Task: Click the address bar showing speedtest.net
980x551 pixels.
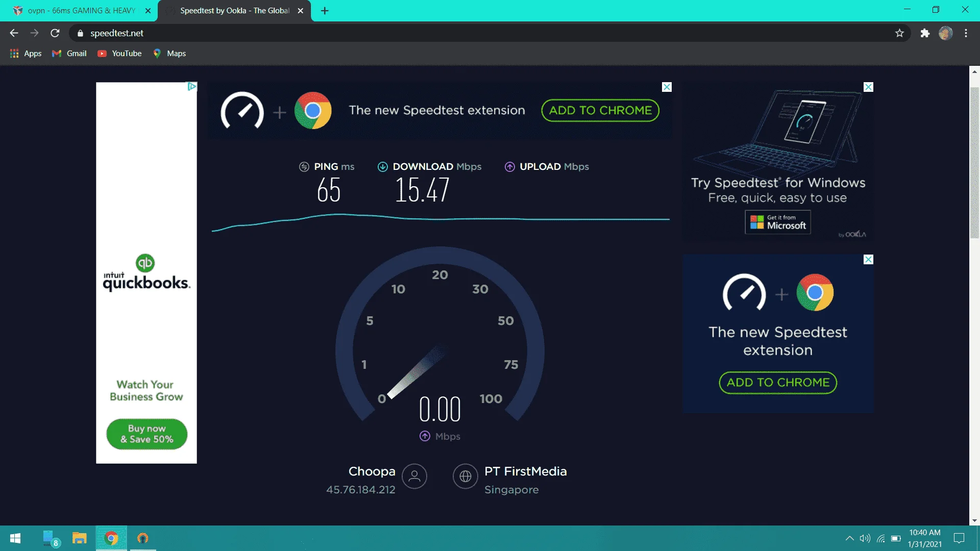Action: 490,33
